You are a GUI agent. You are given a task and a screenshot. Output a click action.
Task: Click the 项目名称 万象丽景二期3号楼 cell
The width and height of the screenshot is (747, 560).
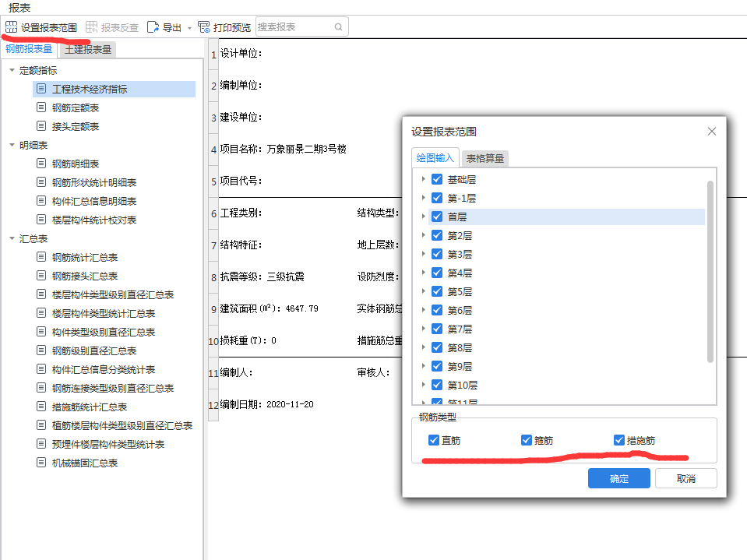(283, 149)
